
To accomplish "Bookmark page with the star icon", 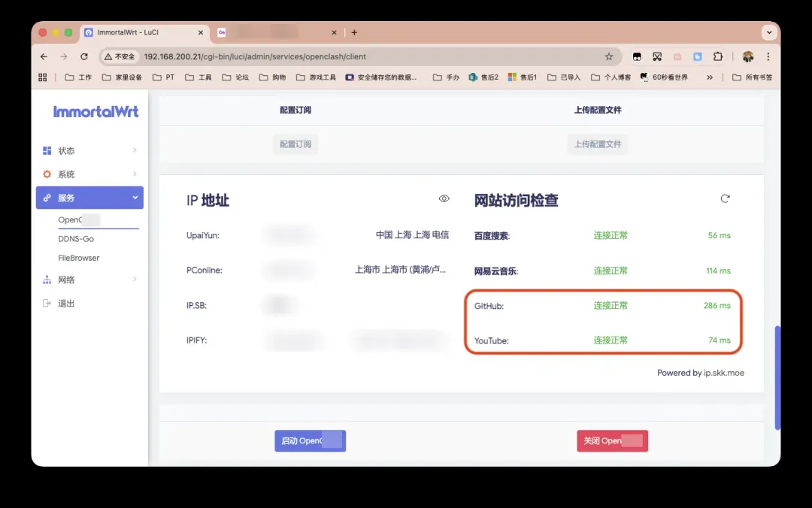I will point(609,56).
